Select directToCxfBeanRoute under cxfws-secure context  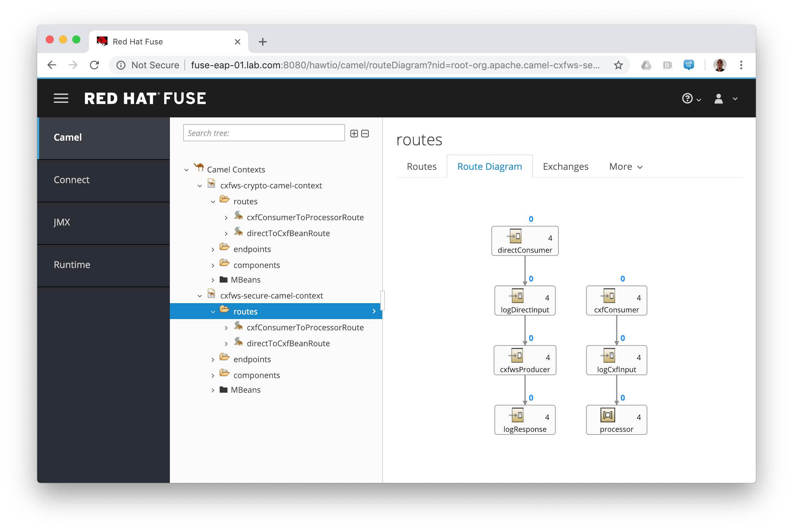point(288,343)
